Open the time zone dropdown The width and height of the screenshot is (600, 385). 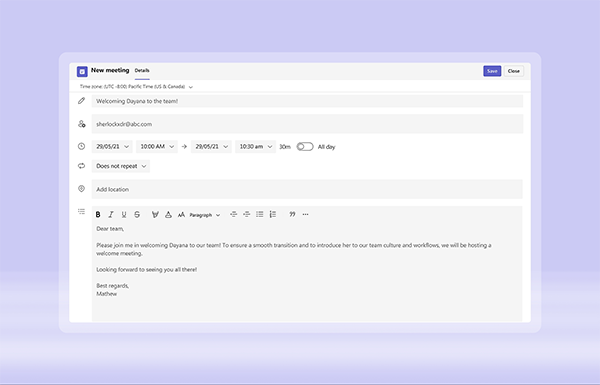click(x=136, y=87)
